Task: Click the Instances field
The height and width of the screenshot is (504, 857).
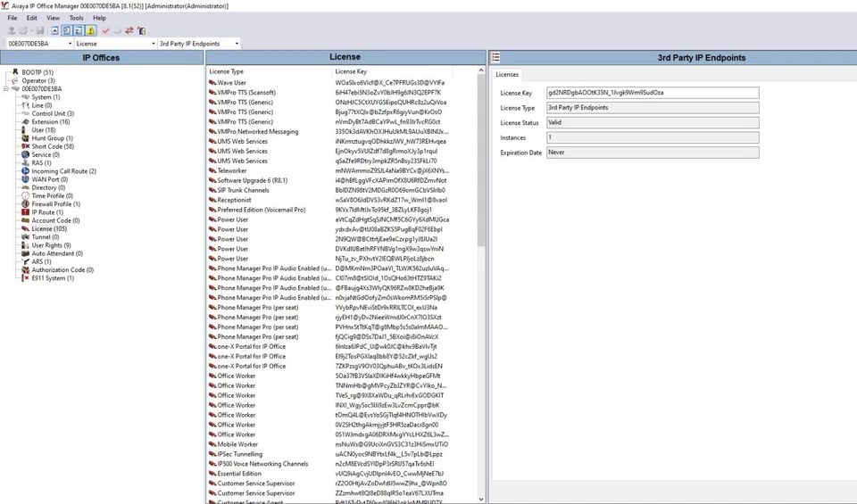Action: [653, 137]
